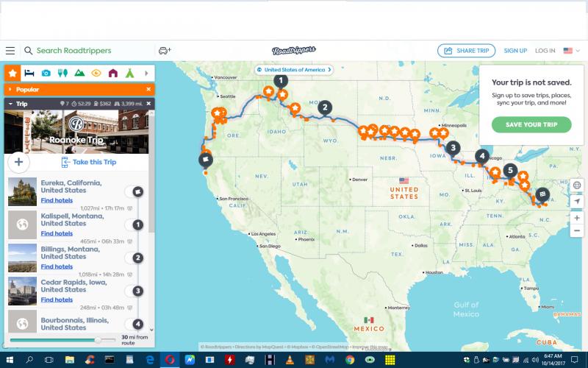Toggle the Kalispell, Montana waypoint switch

tap(137, 224)
